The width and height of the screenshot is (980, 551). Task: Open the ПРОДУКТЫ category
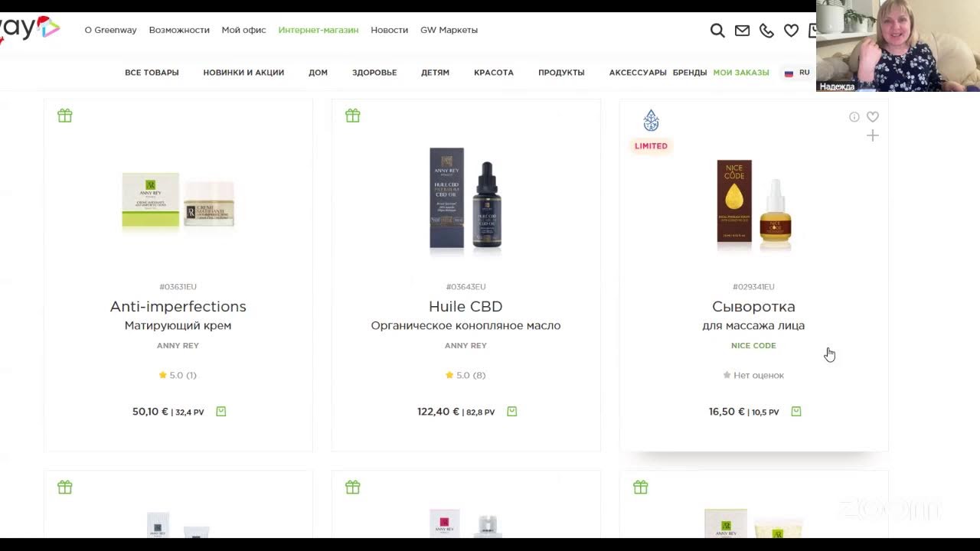(561, 73)
